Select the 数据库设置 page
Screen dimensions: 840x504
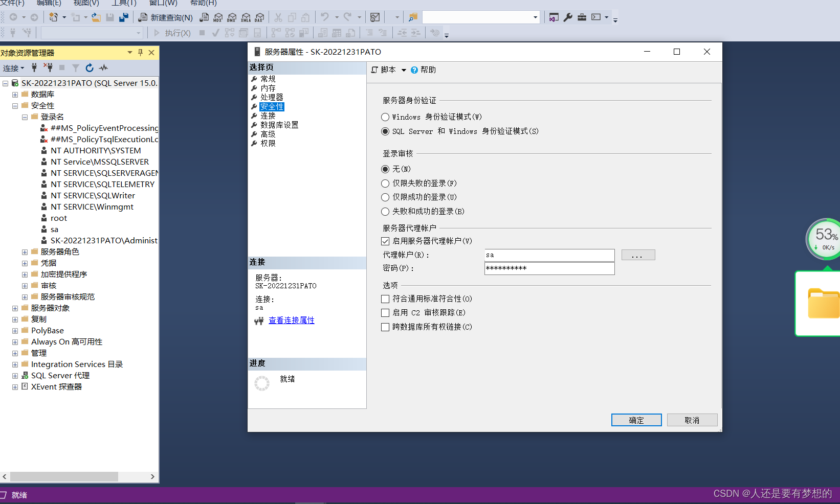[279, 125]
